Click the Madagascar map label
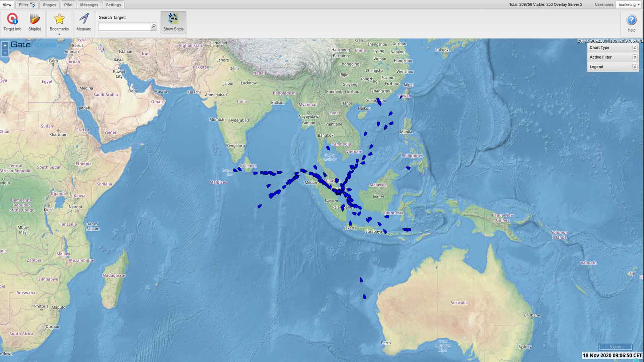 coord(114,276)
